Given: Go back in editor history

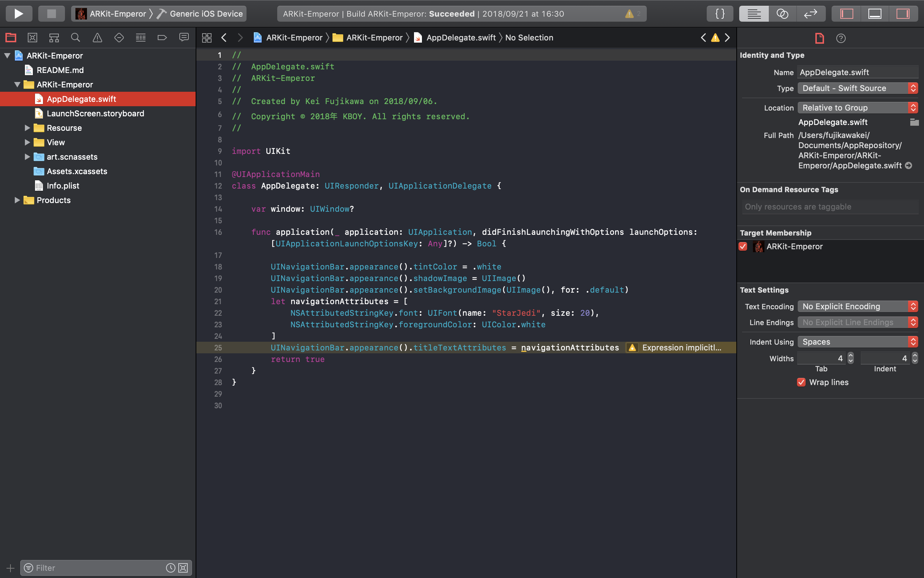Looking at the screenshot, I should [224, 38].
